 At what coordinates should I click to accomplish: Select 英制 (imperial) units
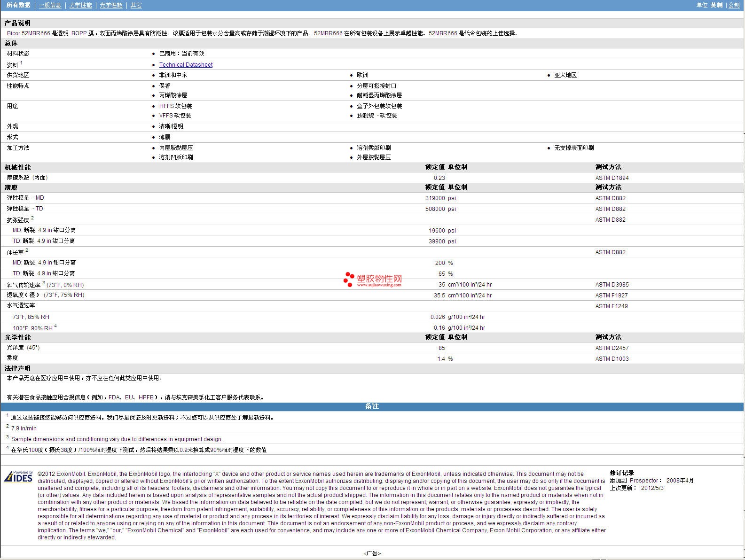tap(716, 5)
